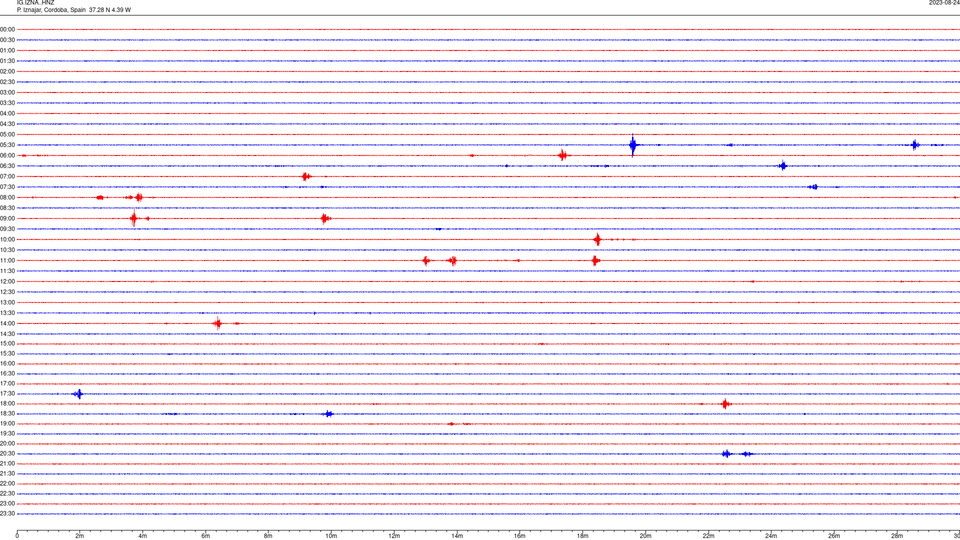Click the 20m tick label on time axis
This screenshot has width=960, height=540.
click(645, 536)
